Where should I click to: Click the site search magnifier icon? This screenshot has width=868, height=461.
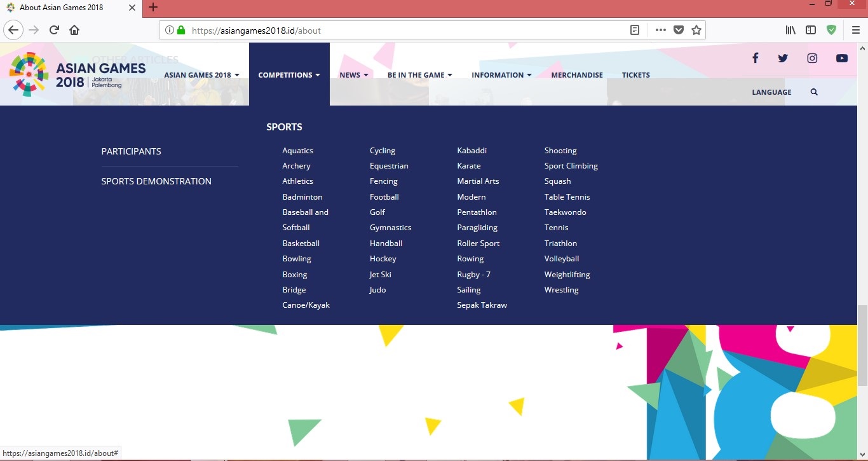click(x=814, y=92)
